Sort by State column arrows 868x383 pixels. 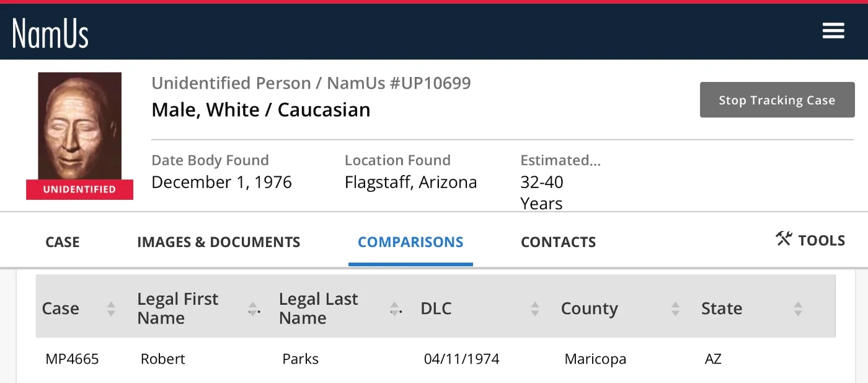[798, 309]
